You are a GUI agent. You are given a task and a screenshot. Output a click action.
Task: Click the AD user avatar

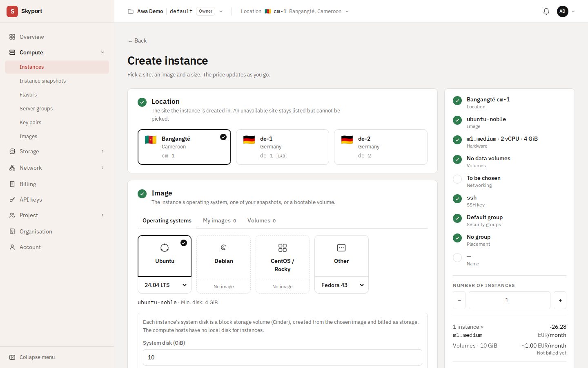coord(563,11)
